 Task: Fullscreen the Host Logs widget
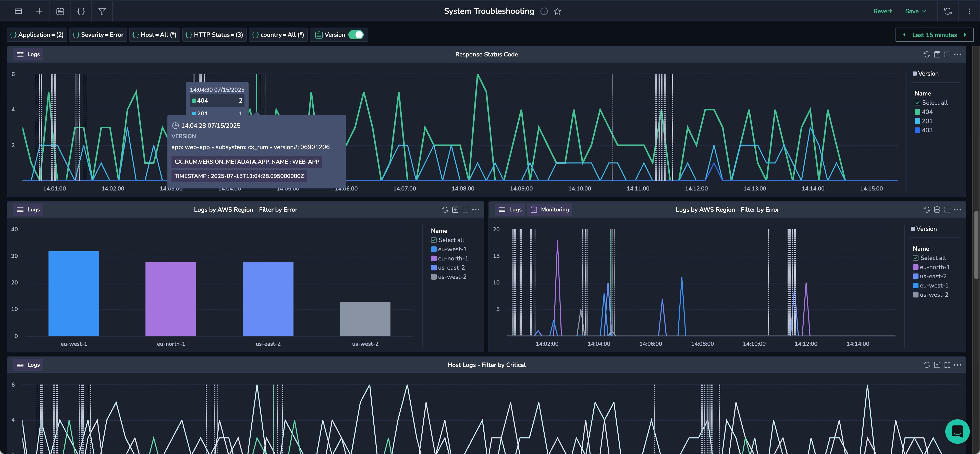947,365
